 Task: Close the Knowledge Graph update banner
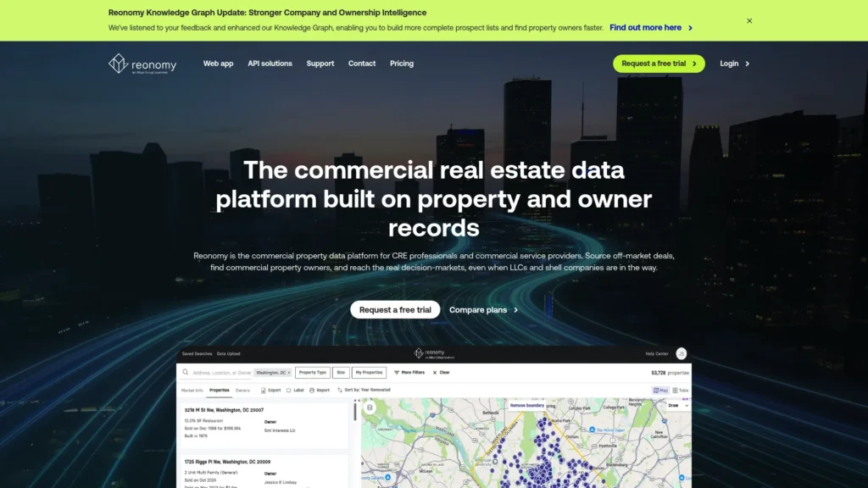(x=749, y=21)
